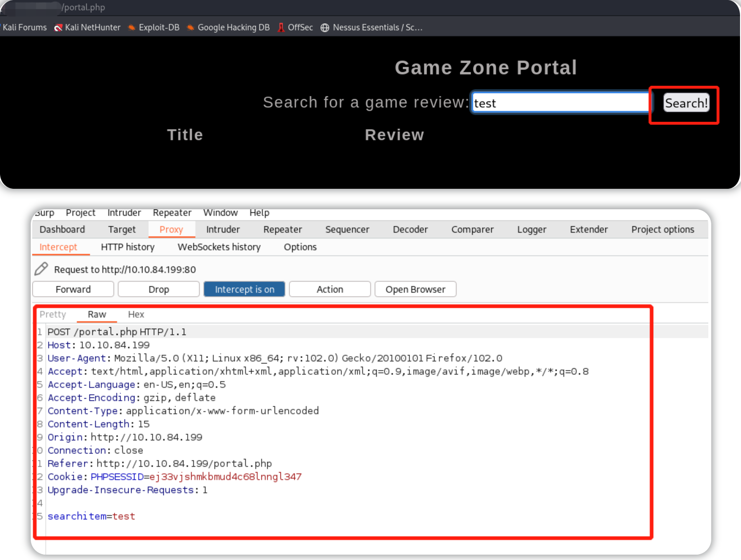Open the HTTP history sub-tab
This screenshot has width=741, height=560.
click(128, 247)
